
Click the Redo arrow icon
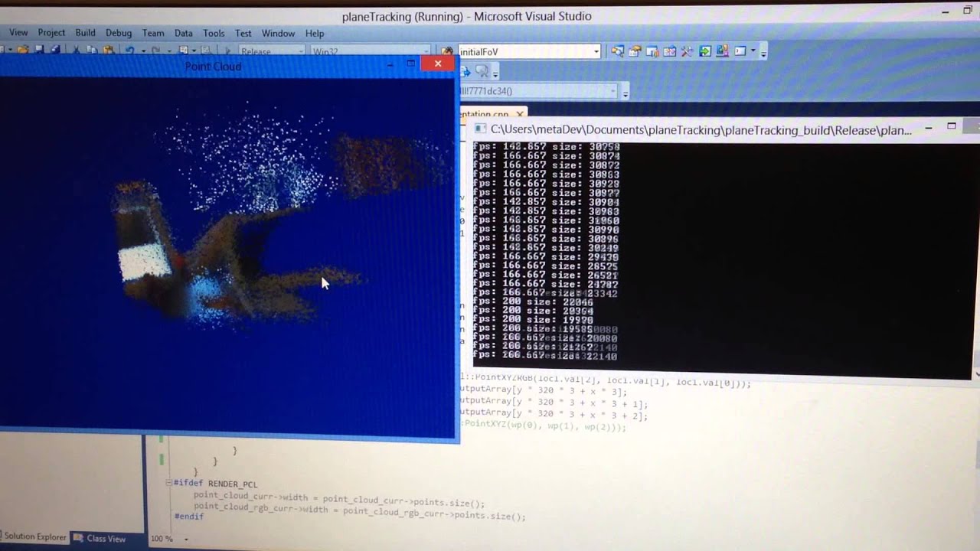coord(156,51)
